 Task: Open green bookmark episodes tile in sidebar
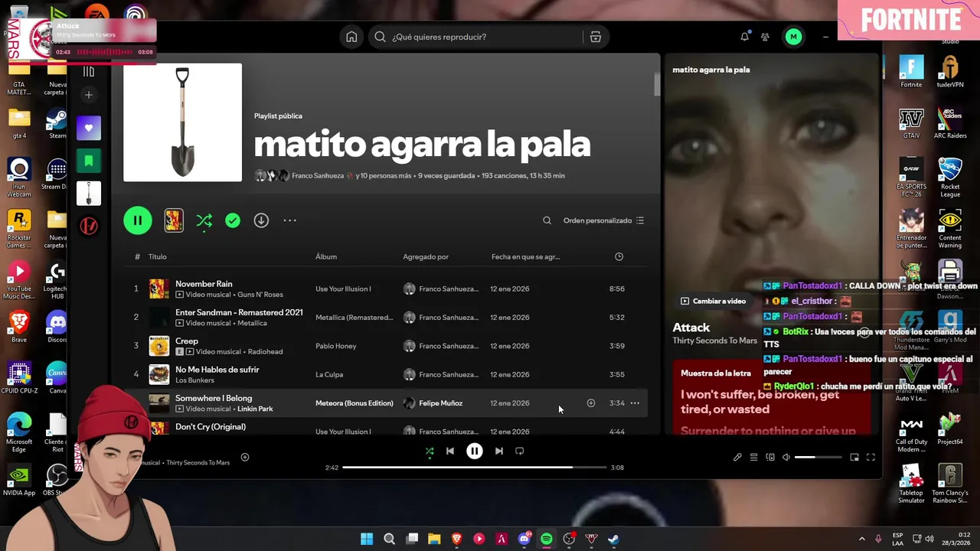pos(89,161)
